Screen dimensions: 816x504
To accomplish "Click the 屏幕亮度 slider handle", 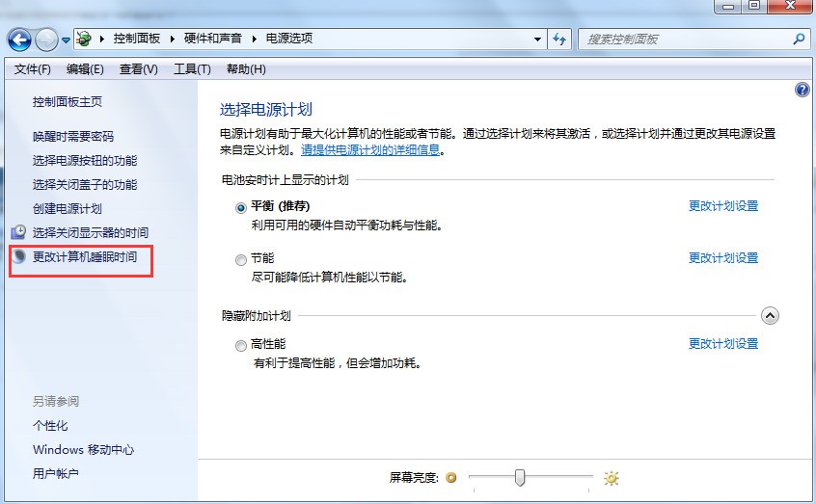I will pos(519,477).
